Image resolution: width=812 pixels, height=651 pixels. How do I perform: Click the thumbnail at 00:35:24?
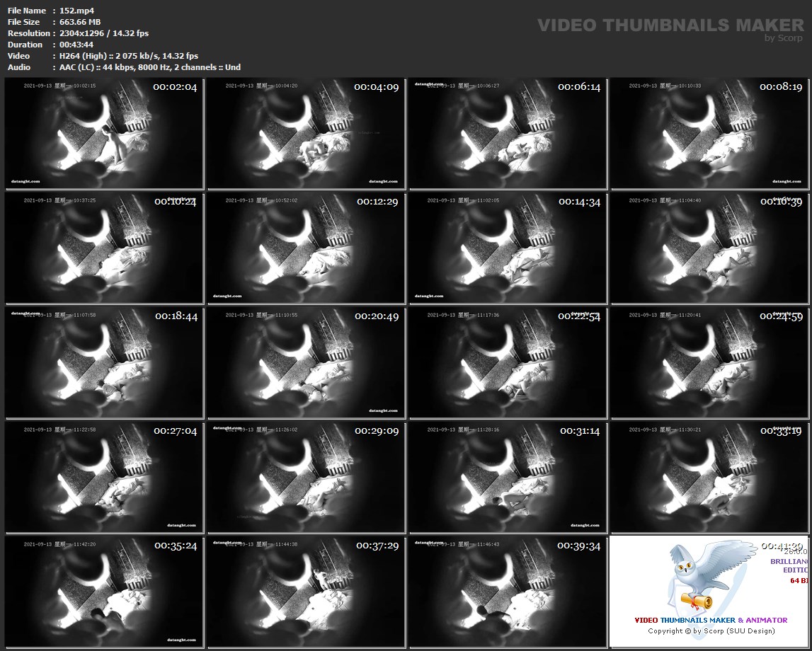tap(104, 592)
